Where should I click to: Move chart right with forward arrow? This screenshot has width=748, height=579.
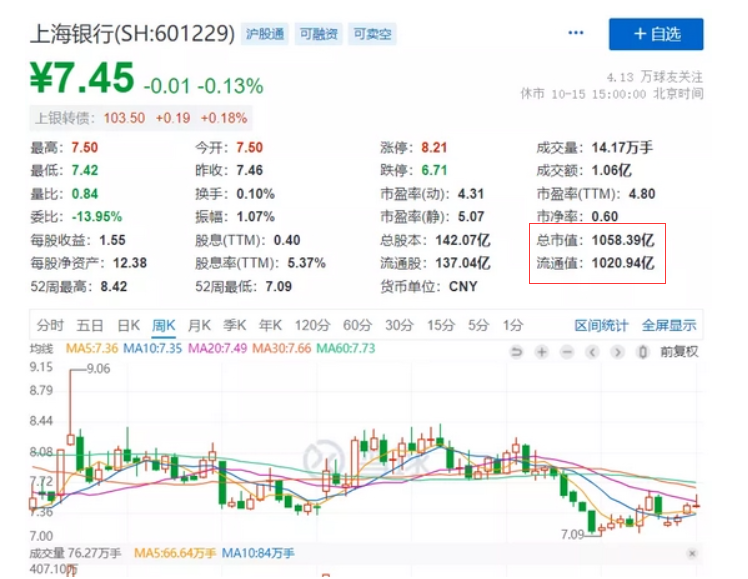[617, 352]
